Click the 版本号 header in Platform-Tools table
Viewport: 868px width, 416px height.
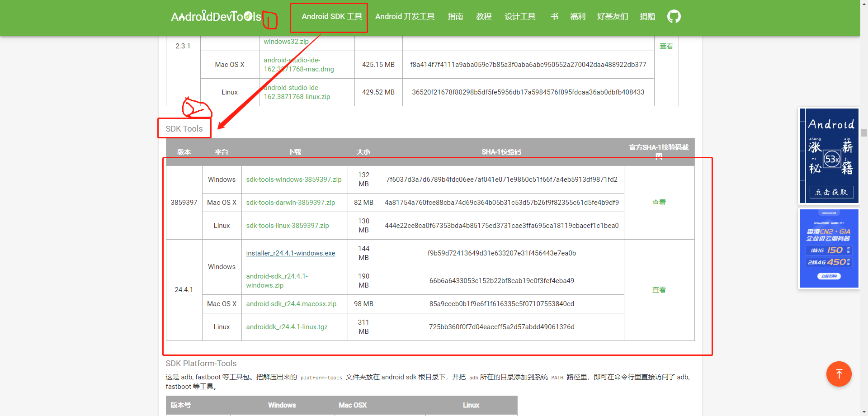[x=181, y=405]
